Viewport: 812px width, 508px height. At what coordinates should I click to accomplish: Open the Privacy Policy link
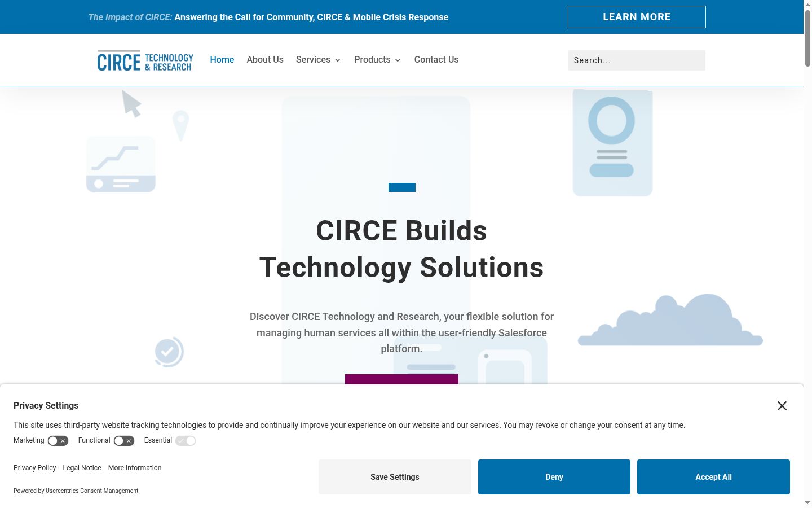coord(35,468)
